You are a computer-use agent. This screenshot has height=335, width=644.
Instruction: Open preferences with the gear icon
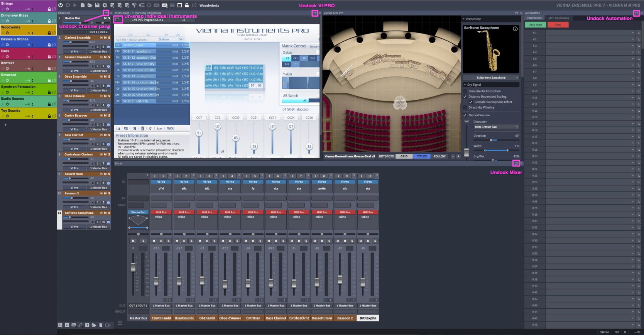(105, 5)
